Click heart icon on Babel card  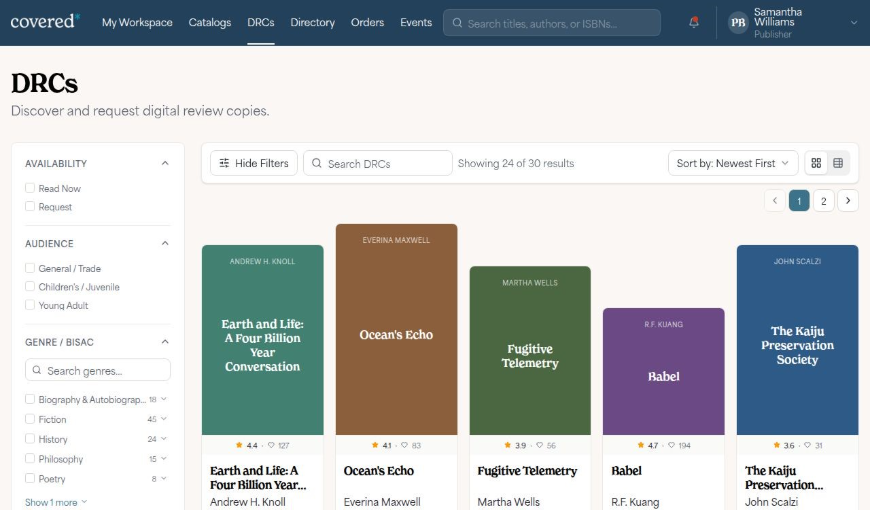pyautogui.click(x=671, y=445)
